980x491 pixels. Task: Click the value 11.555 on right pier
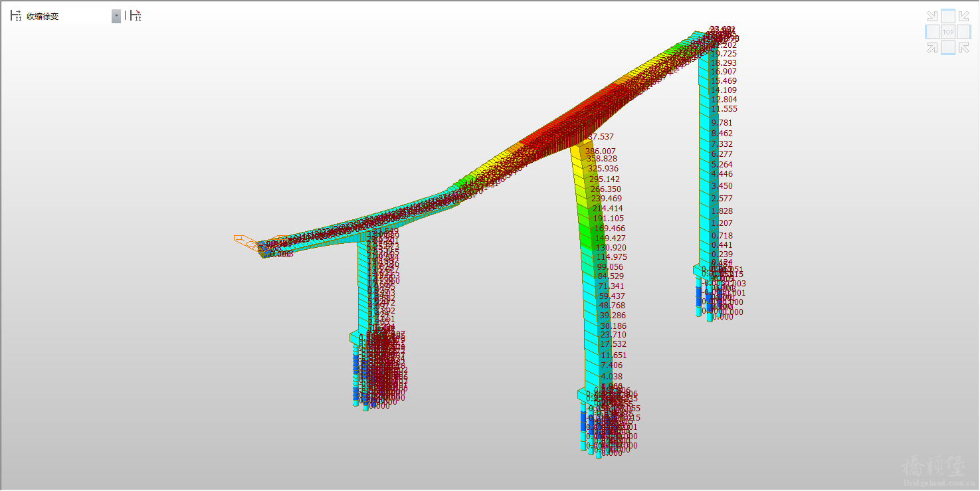pyautogui.click(x=724, y=109)
